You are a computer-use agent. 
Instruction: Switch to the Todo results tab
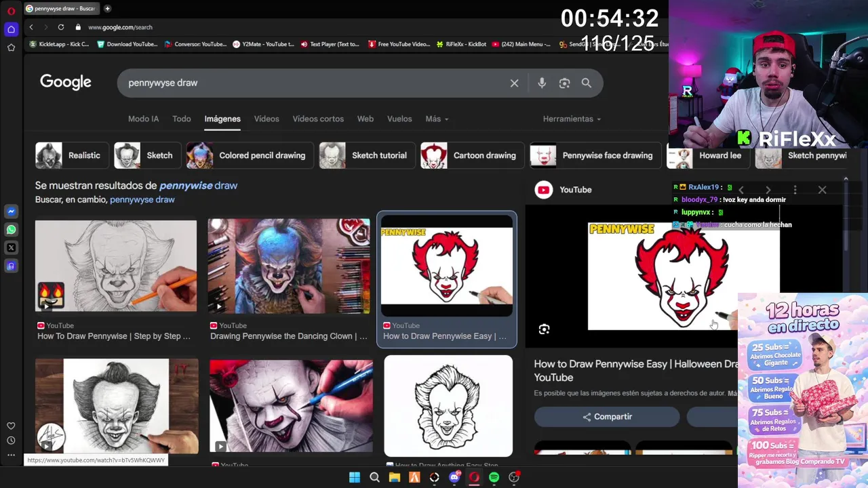[x=181, y=119]
